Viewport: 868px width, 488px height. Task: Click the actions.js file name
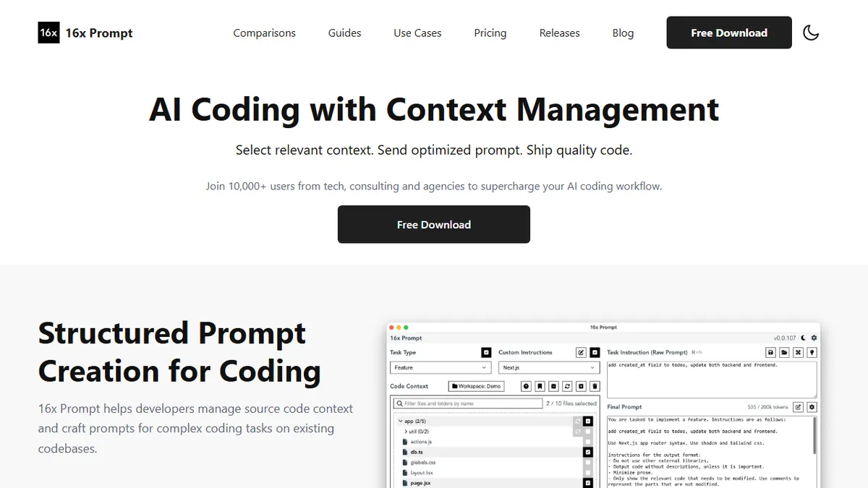pos(421,442)
